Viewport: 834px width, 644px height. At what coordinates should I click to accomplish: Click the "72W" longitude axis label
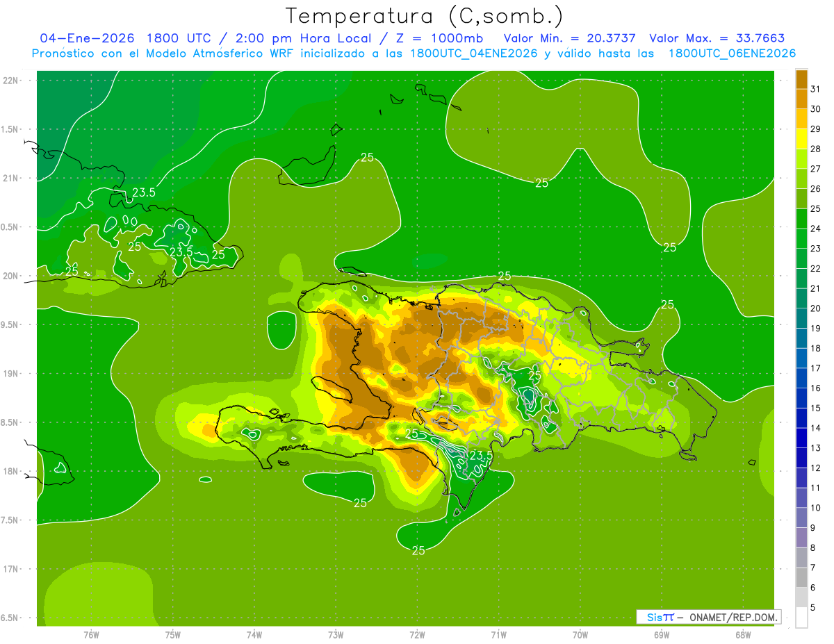(x=417, y=635)
